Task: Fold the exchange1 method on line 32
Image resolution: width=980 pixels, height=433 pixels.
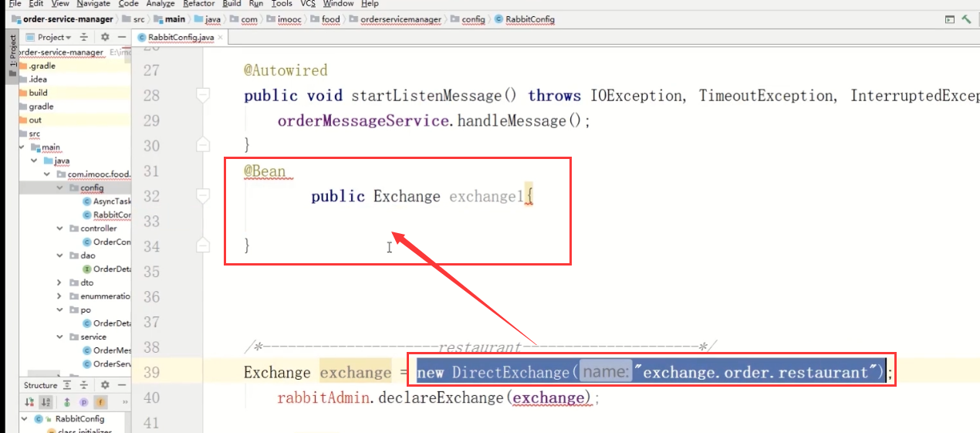Action: (x=203, y=196)
